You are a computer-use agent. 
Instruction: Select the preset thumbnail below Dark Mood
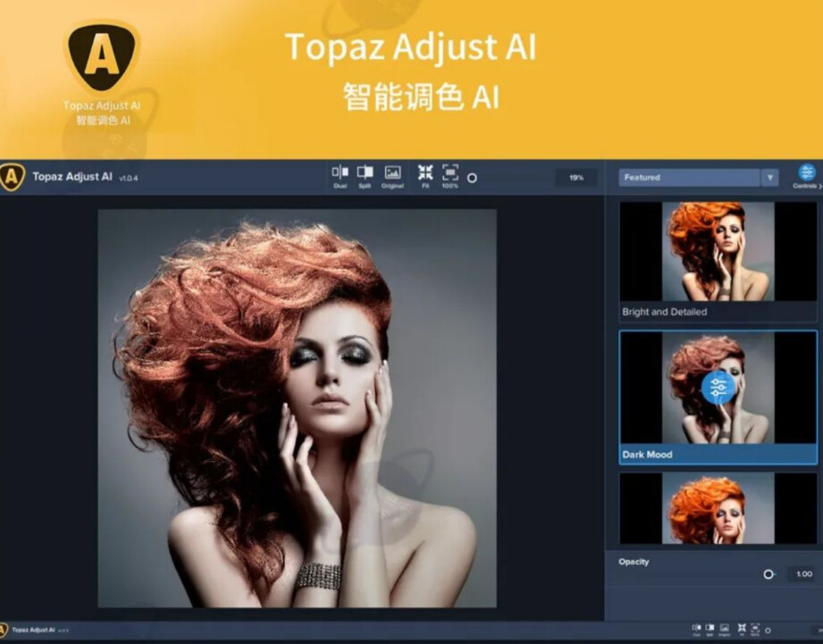click(718, 508)
